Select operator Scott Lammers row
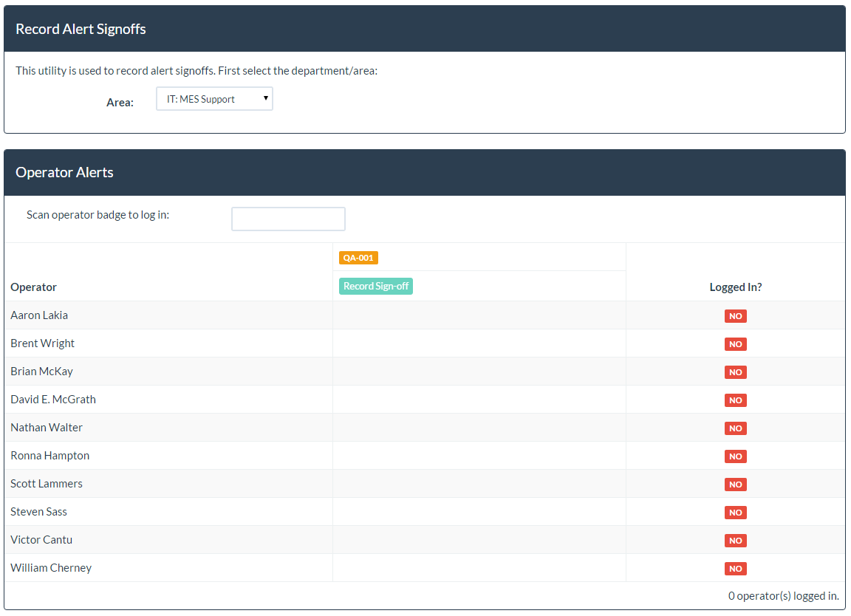Screen dimensions: 851x616 click(x=47, y=484)
